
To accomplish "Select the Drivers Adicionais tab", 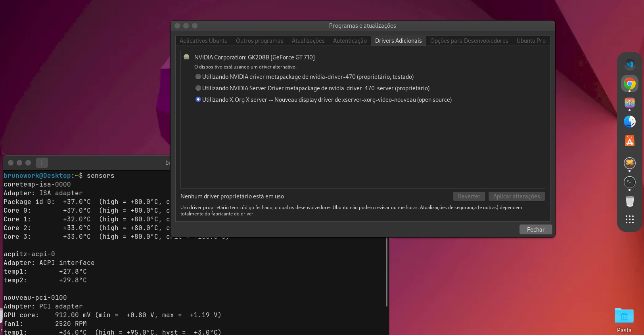I will coord(399,41).
